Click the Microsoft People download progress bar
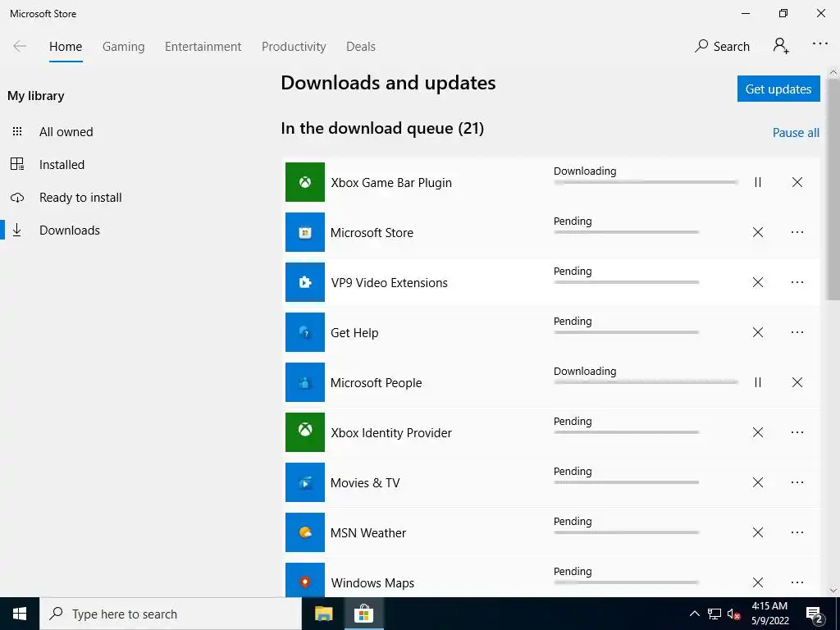This screenshot has height=630, width=840. point(646,382)
